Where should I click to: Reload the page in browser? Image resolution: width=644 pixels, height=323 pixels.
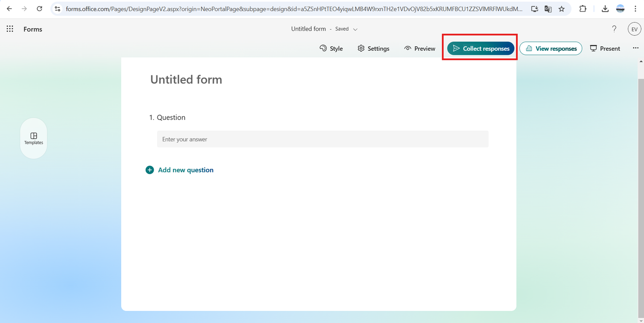[40, 9]
